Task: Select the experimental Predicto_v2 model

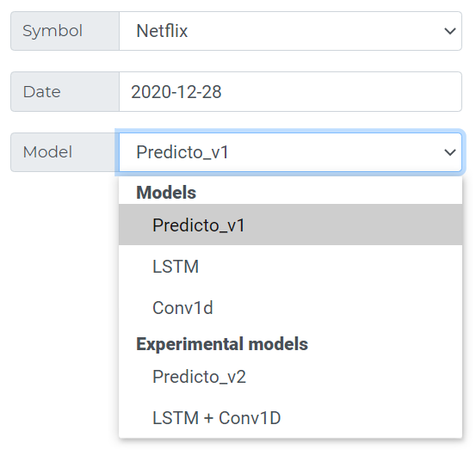Action: pos(291,377)
